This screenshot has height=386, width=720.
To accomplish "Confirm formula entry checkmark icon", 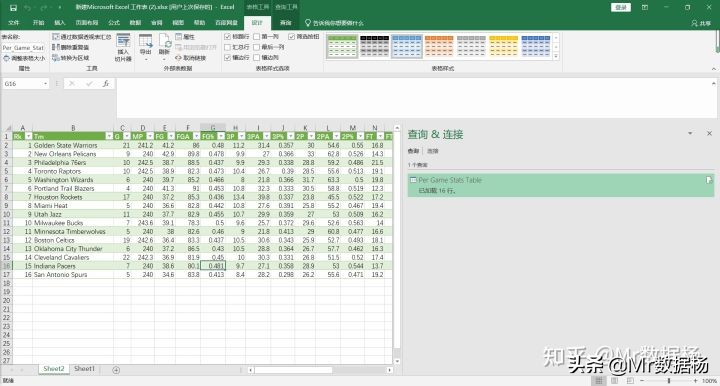I will pos(89,84).
